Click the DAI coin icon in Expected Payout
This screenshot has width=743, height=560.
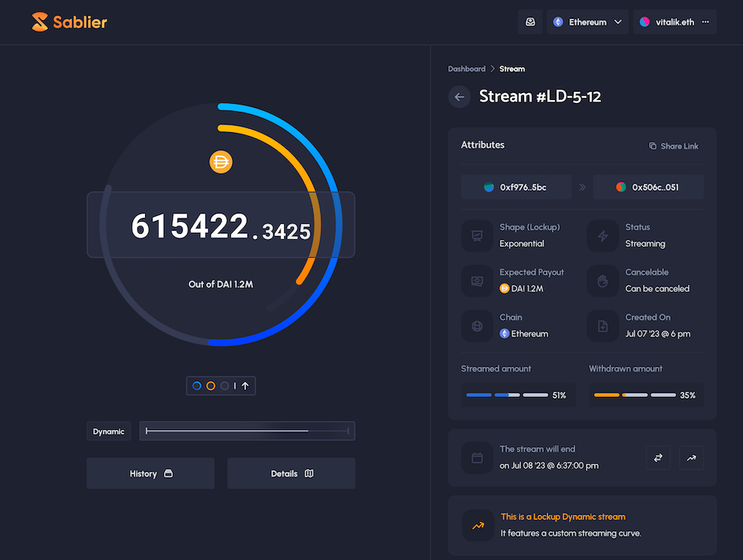tap(504, 289)
